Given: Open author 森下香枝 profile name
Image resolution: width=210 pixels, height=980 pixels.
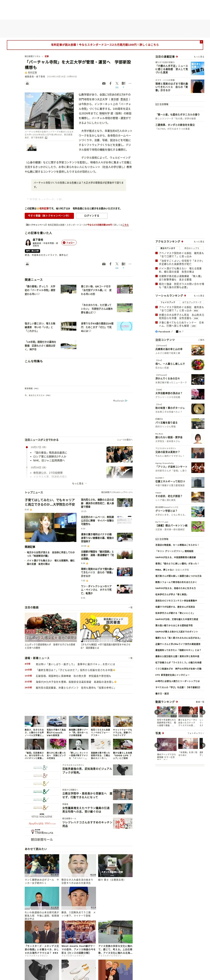Looking at the screenshot, I should (x=38, y=240).
